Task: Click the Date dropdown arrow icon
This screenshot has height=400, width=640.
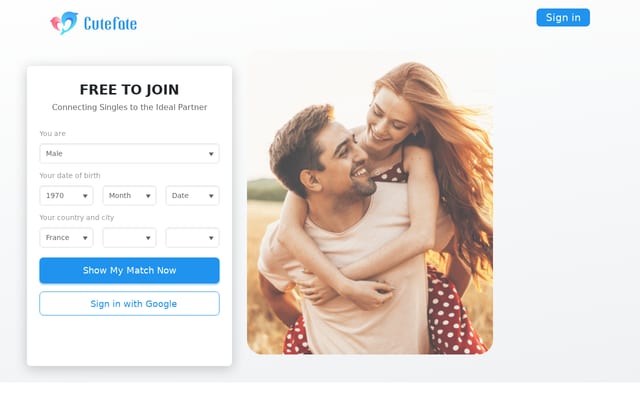Action: (x=211, y=196)
